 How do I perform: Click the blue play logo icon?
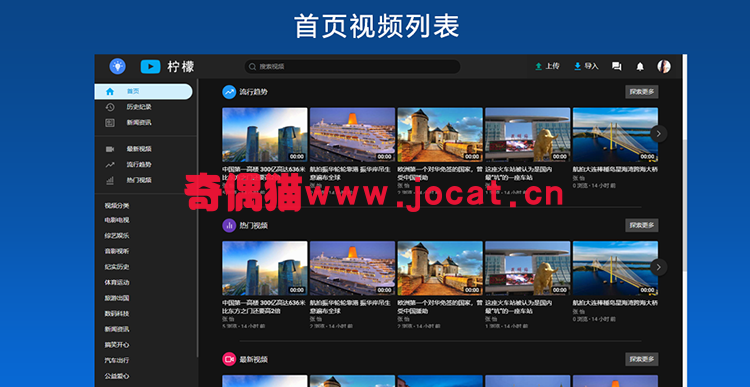[x=150, y=67]
